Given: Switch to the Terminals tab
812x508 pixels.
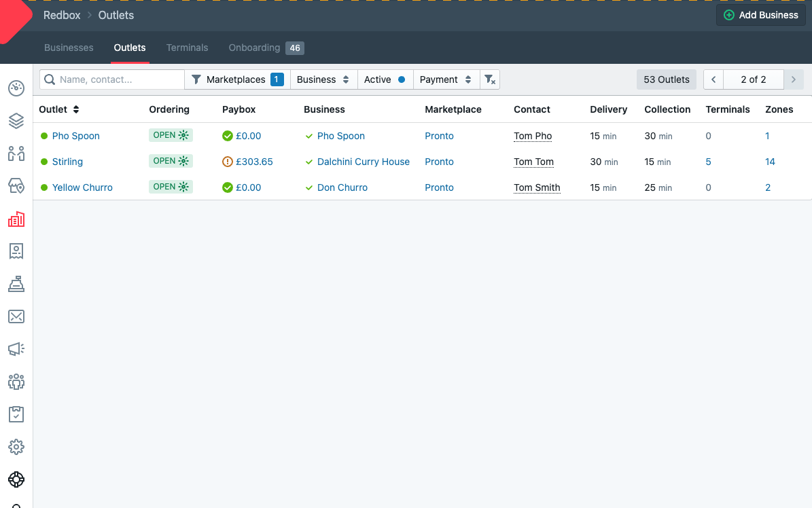Looking at the screenshot, I should (187, 48).
